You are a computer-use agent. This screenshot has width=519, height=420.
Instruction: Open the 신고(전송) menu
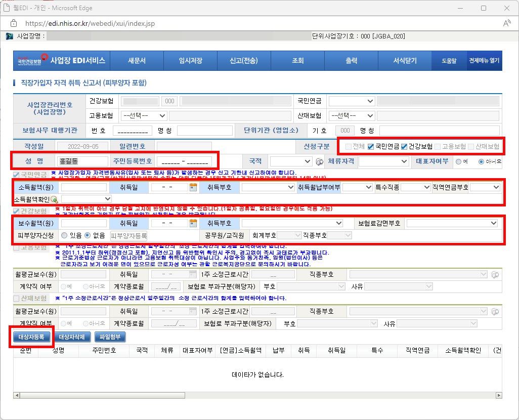pyautogui.click(x=244, y=61)
